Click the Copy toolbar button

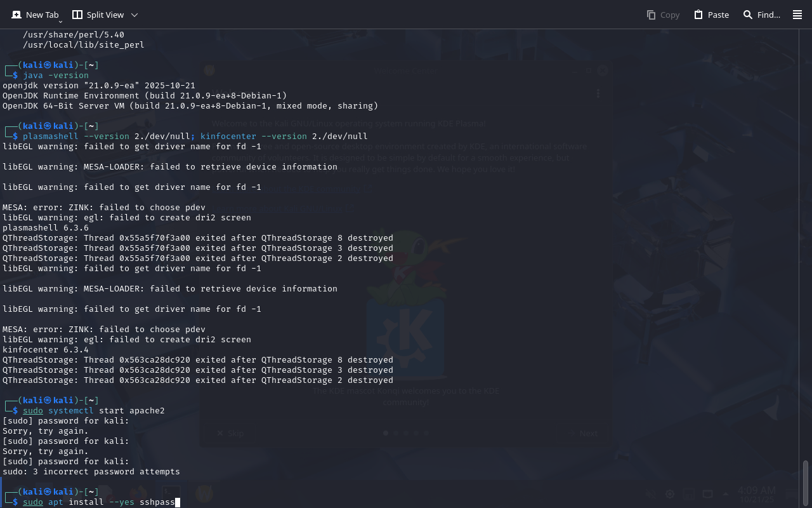click(x=663, y=15)
